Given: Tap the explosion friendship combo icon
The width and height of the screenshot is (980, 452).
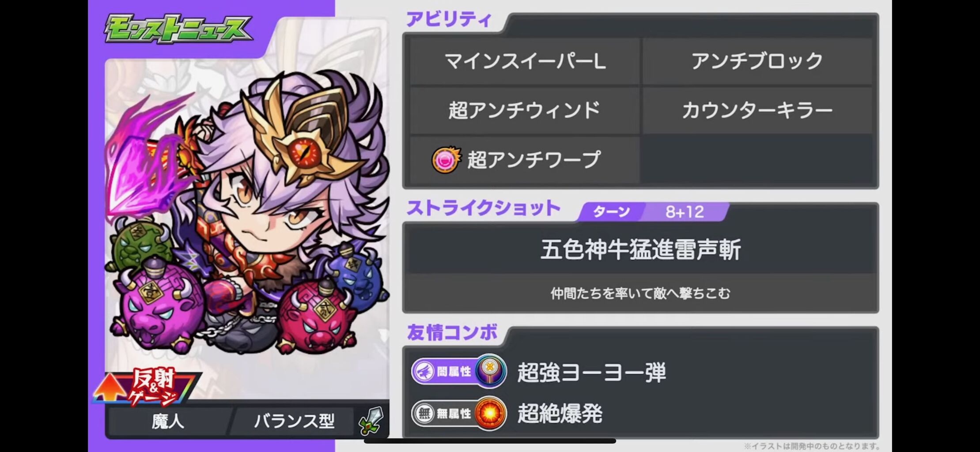Looking at the screenshot, I should point(491,414).
